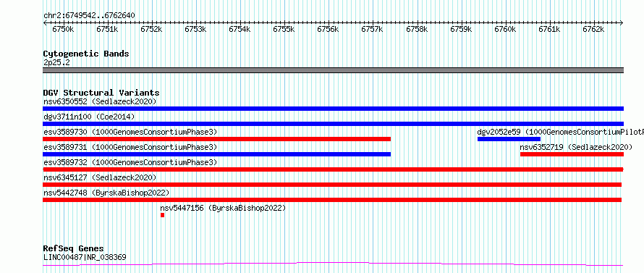Click the 6759k ruler tick label

coord(461,30)
